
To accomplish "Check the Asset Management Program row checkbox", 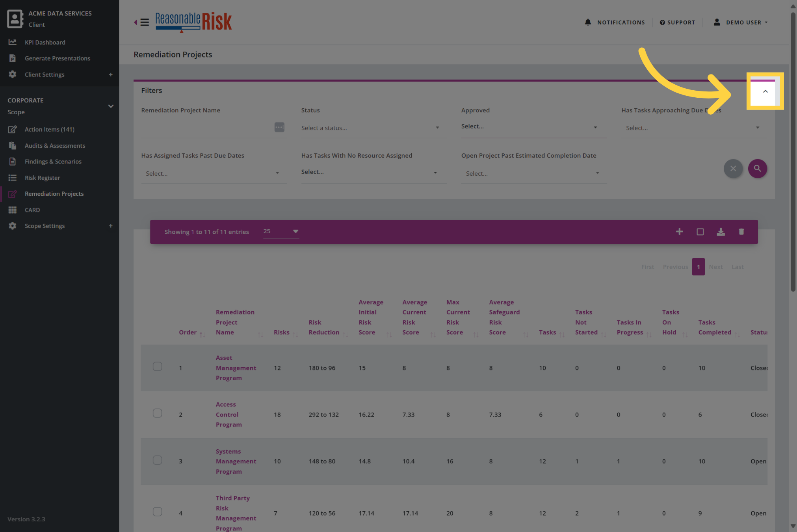I will pyautogui.click(x=157, y=366).
